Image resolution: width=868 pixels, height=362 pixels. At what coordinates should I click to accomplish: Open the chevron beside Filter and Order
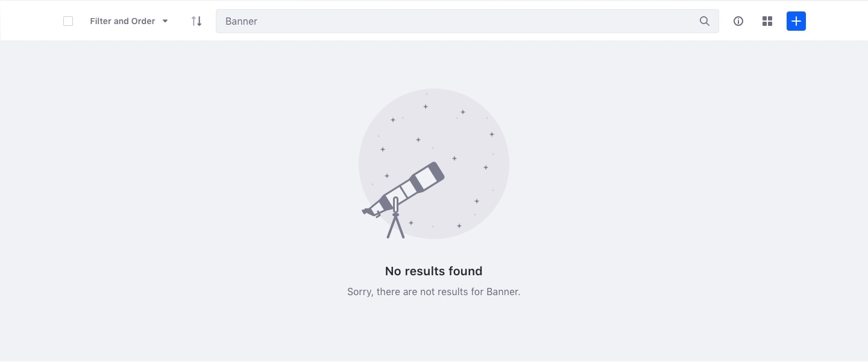click(x=165, y=21)
